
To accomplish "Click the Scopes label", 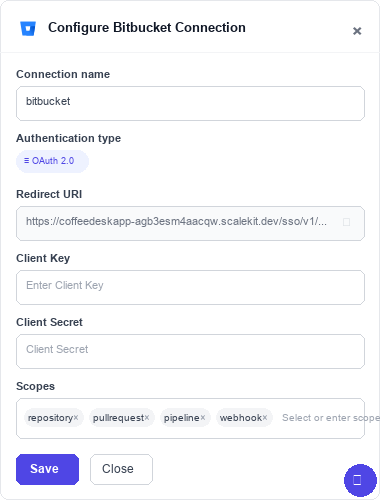I will (x=35, y=386).
